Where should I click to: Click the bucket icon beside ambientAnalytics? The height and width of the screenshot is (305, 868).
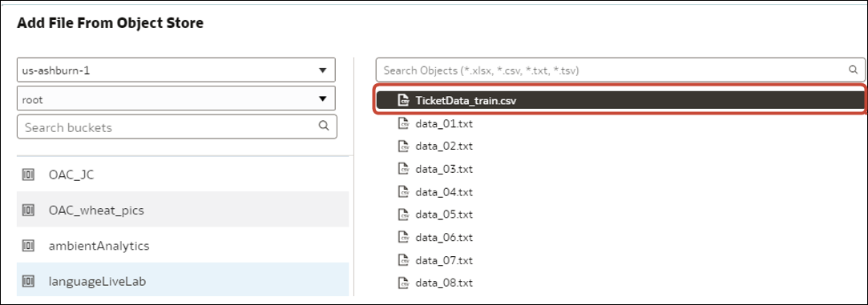pos(28,246)
